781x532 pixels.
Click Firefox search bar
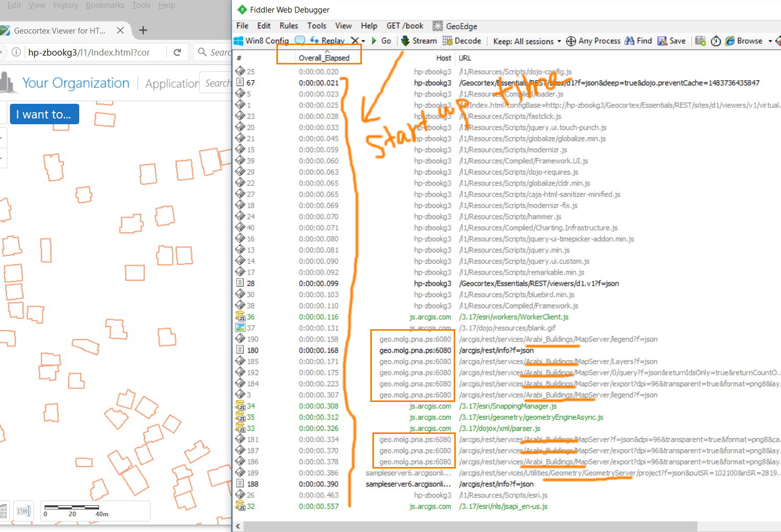click(212, 52)
